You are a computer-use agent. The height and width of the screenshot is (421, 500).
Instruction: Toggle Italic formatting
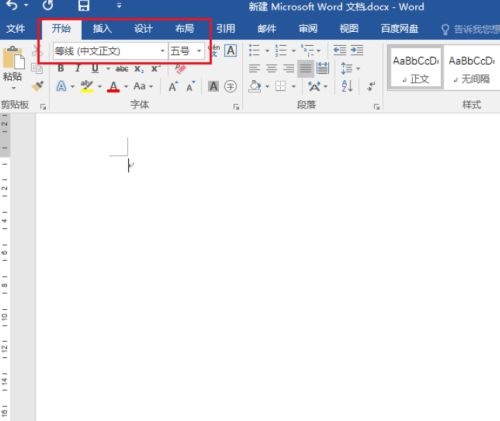(78, 69)
